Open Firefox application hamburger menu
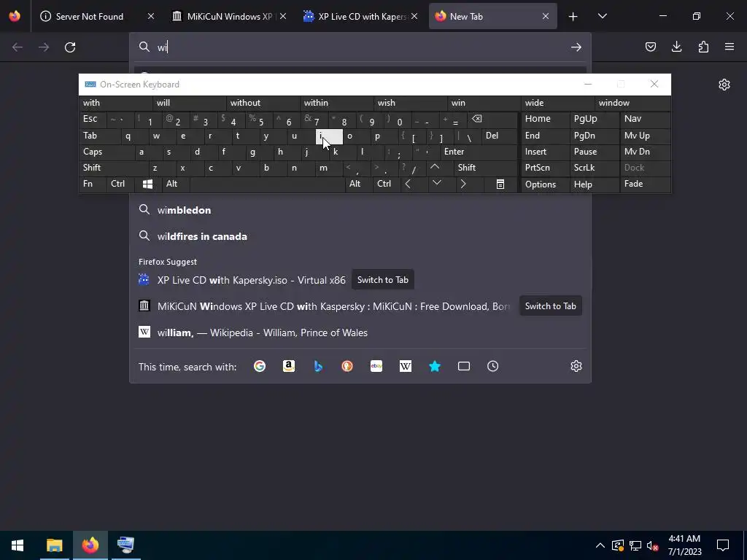Screen dimensions: 747x560 point(729,47)
